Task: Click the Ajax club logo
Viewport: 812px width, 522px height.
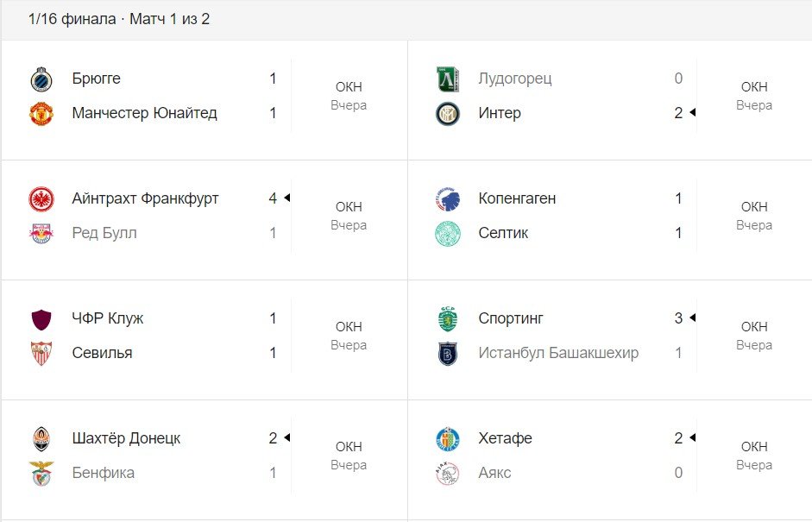Action: click(x=448, y=474)
